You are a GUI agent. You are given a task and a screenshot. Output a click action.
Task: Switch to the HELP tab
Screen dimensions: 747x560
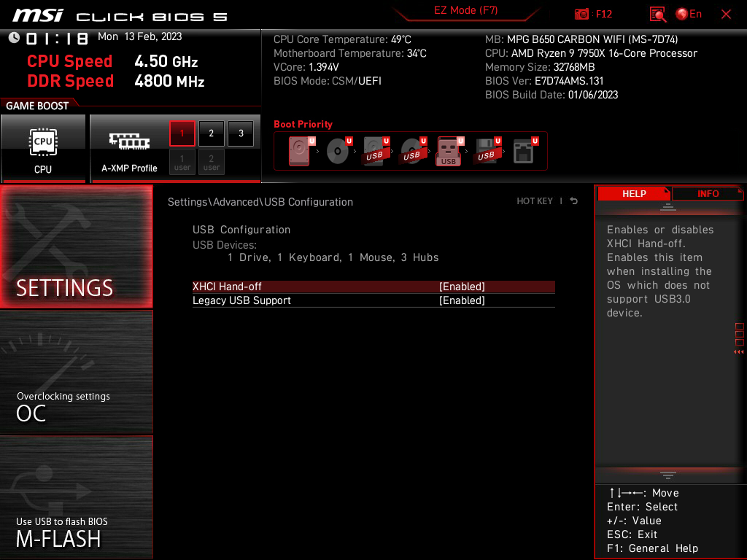tap(634, 194)
